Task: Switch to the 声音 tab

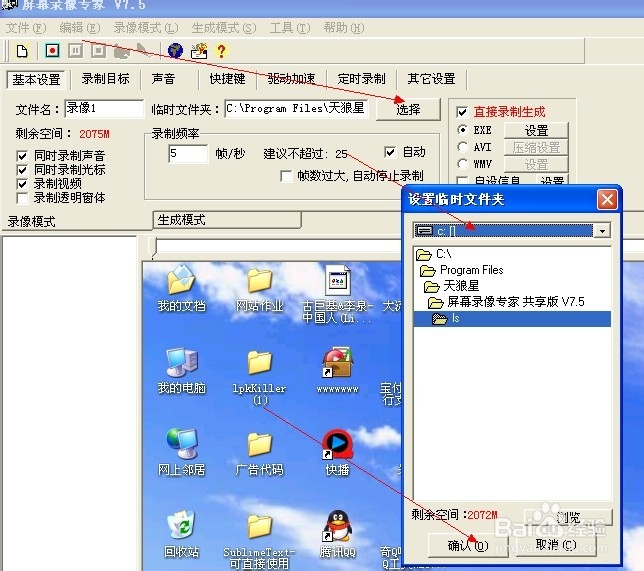Action: coord(163,79)
